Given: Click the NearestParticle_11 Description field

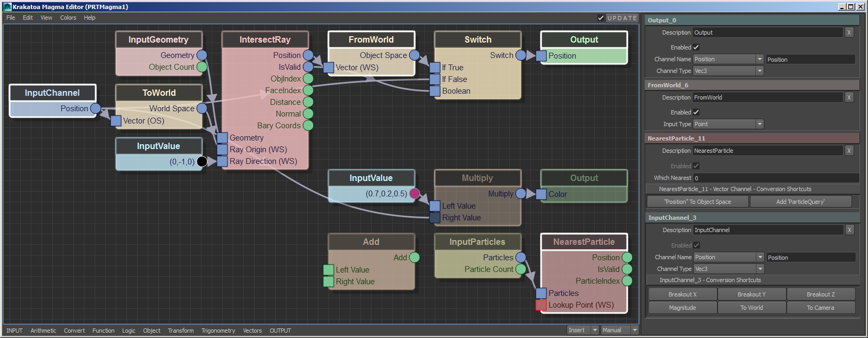Looking at the screenshot, I should (x=768, y=151).
